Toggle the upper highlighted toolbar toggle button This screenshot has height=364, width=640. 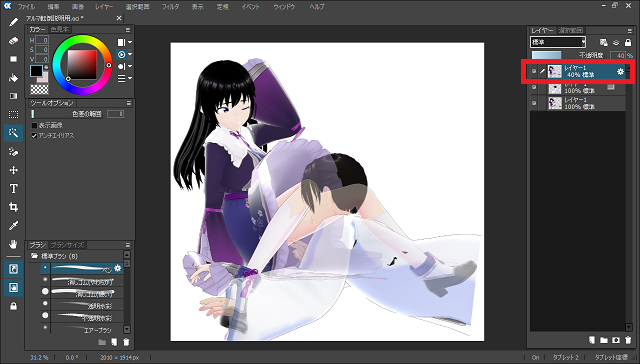click(x=13, y=269)
